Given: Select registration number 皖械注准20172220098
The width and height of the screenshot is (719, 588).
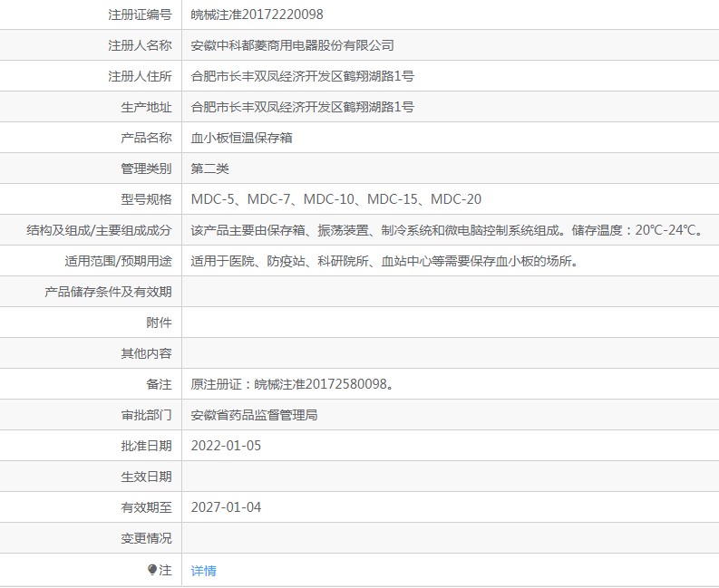Looking at the screenshot, I should tap(257, 14).
